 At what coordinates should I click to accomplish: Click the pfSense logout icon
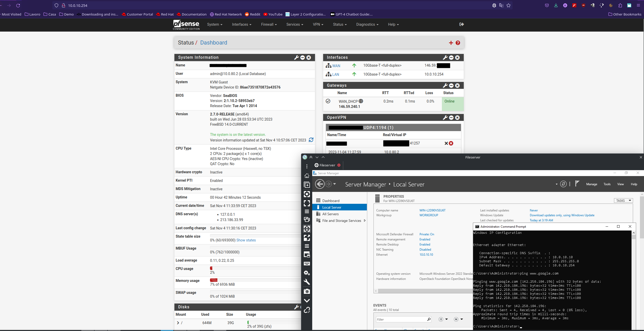[x=461, y=24]
